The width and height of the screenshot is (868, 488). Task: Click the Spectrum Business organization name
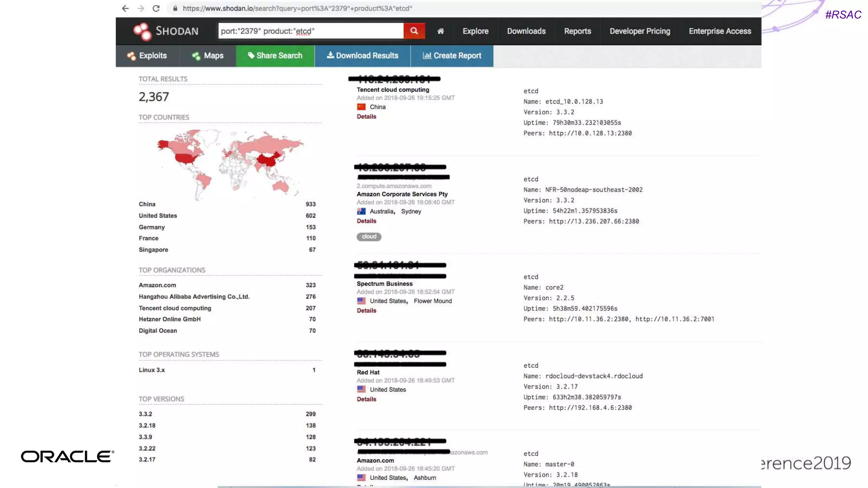pyautogui.click(x=384, y=284)
